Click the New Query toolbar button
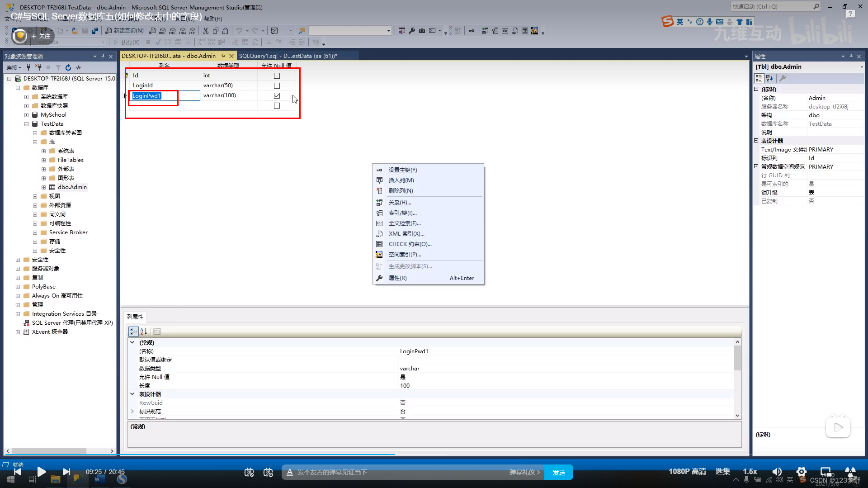The width and height of the screenshot is (868, 488). pos(124,31)
